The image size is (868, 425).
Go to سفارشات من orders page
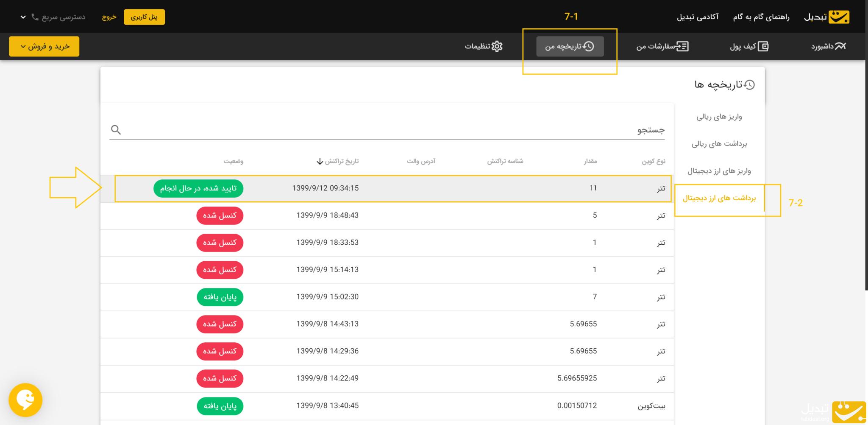[x=662, y=46]
